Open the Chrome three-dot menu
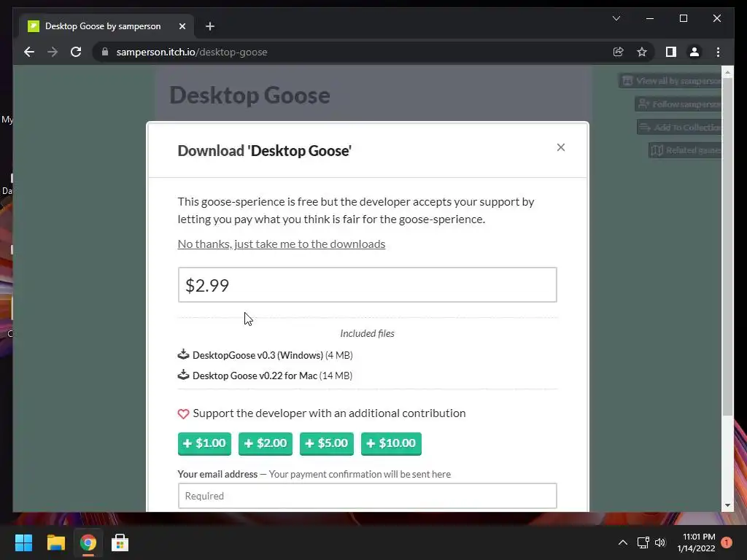 tap(718, 52)
